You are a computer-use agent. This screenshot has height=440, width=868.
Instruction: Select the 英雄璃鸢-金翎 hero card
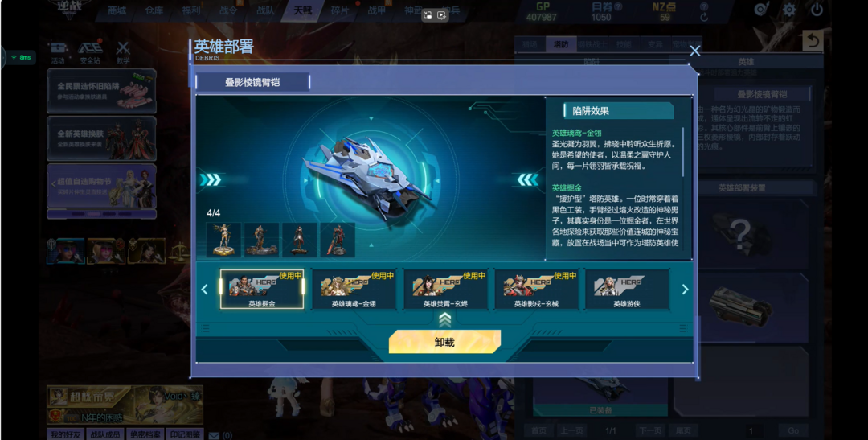coord(354,289)
